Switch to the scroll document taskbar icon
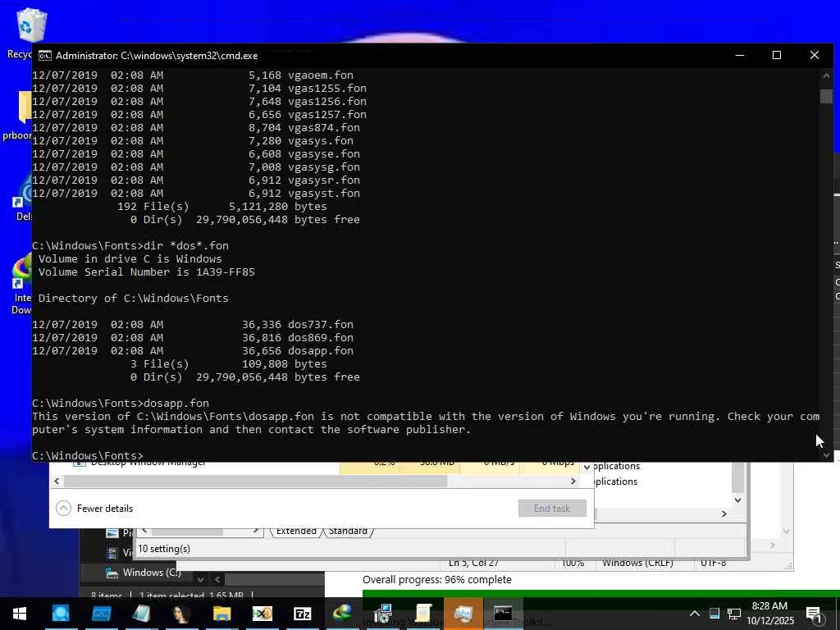The height and width of the screenshot is (630, 840). pyautogui.click(x=423, y=614)
